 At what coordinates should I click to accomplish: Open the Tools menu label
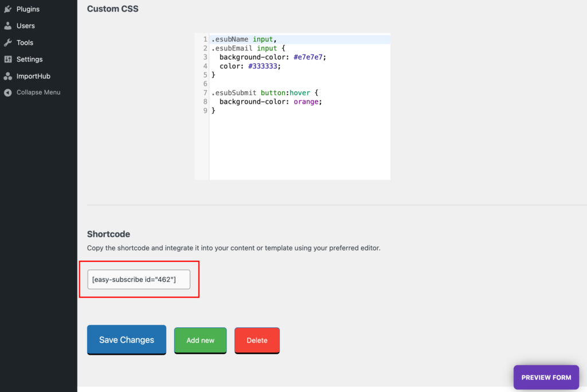25,42
